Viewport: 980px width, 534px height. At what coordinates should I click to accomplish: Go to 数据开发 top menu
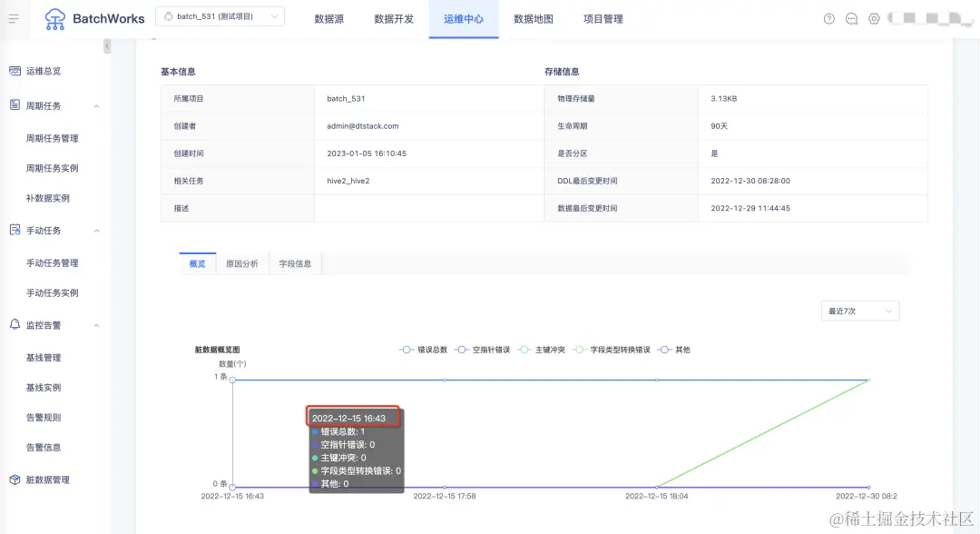(394, 19)
